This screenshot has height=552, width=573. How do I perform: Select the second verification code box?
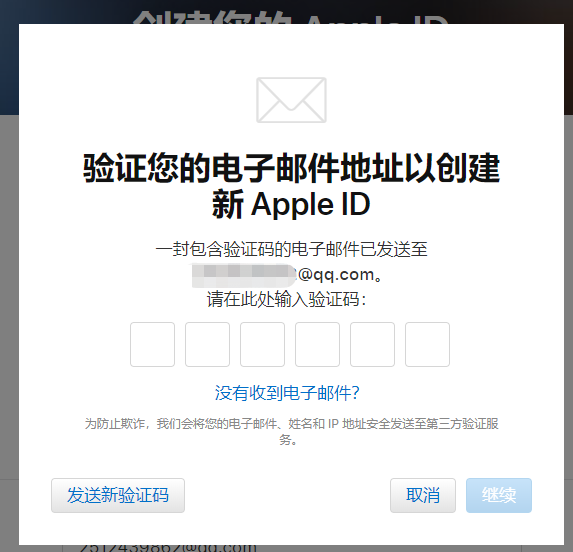pyautogui.click(x=208, y=344)
